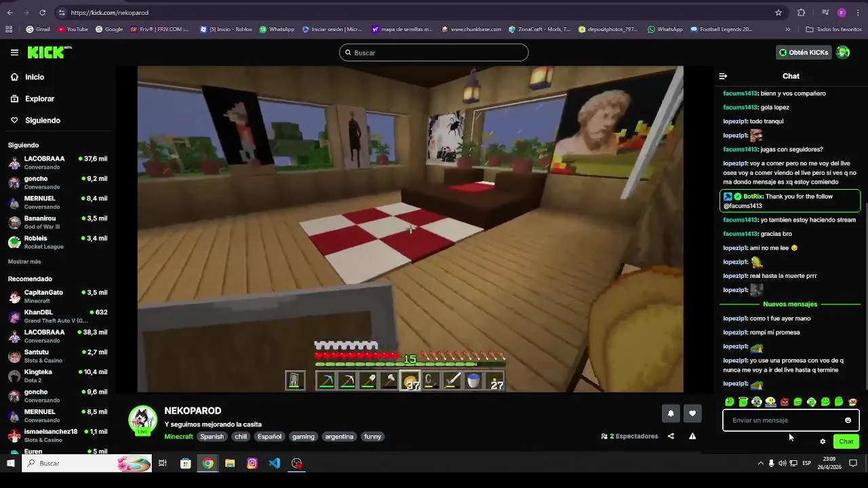The image size is (868, 488).
Task: Open the Kick hamburger menu
Action: tap(14, 52)
